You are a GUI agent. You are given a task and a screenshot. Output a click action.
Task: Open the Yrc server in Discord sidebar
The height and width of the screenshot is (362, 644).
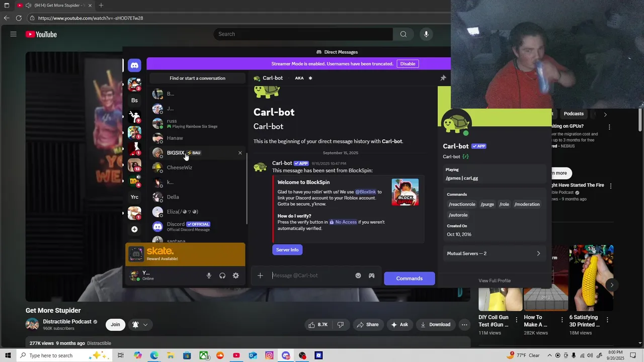click(134, 197)
